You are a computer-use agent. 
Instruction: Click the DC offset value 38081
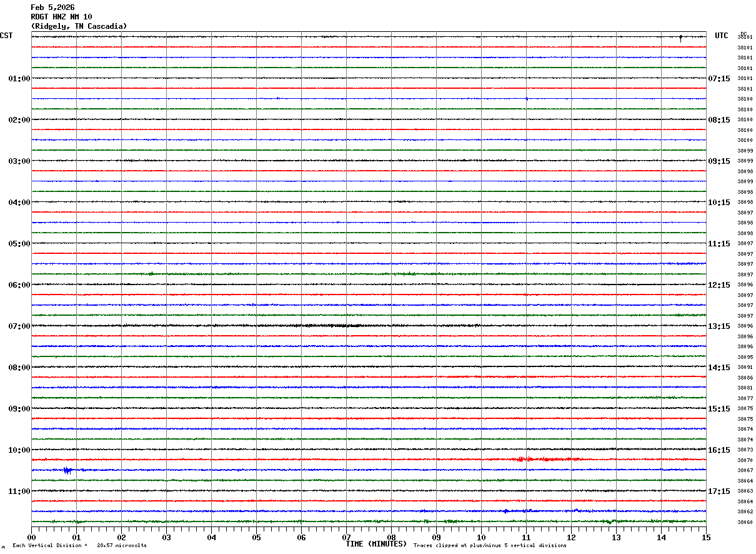click(745, 388)
